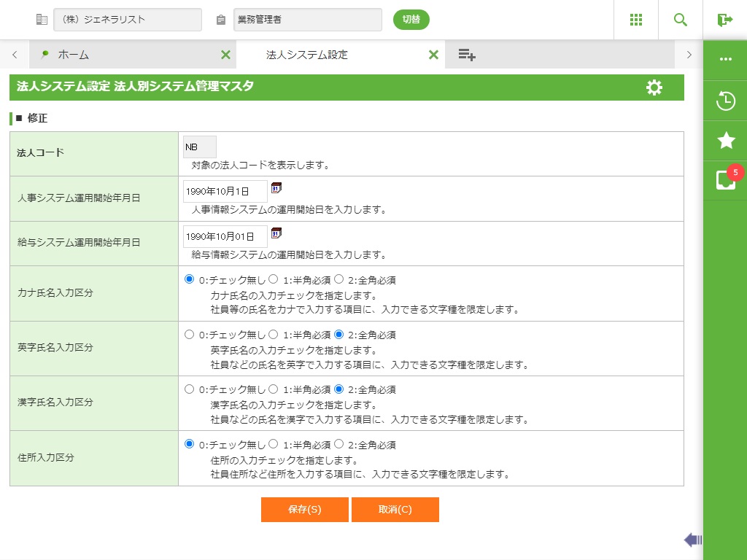Screen dimensions: 747x560
Task: Click the search magnifier icon
Action: [x=681, y=20]
